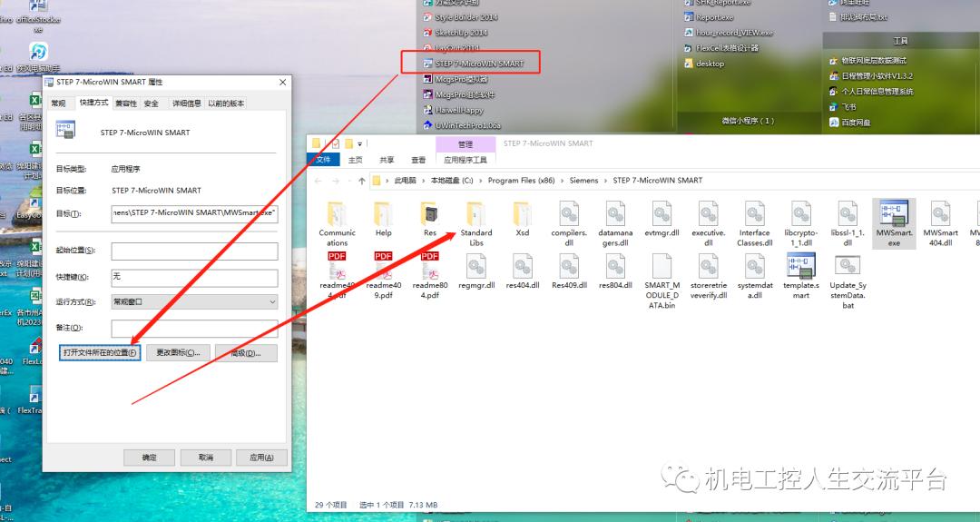Select res404.dll file

(x=523, y=271)
